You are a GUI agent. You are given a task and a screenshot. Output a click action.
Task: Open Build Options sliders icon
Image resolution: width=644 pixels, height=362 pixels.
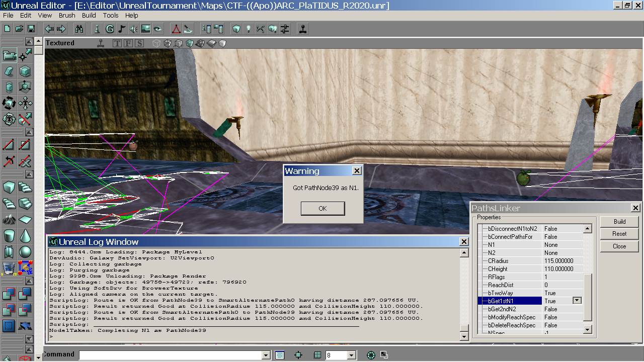(285, 29)
